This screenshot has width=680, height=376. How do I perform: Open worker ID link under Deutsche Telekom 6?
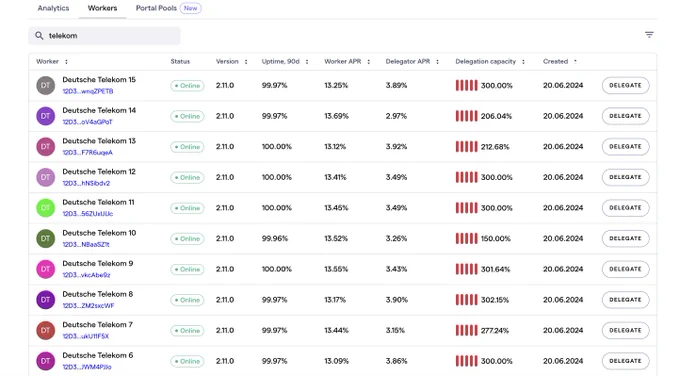(87, 367)
